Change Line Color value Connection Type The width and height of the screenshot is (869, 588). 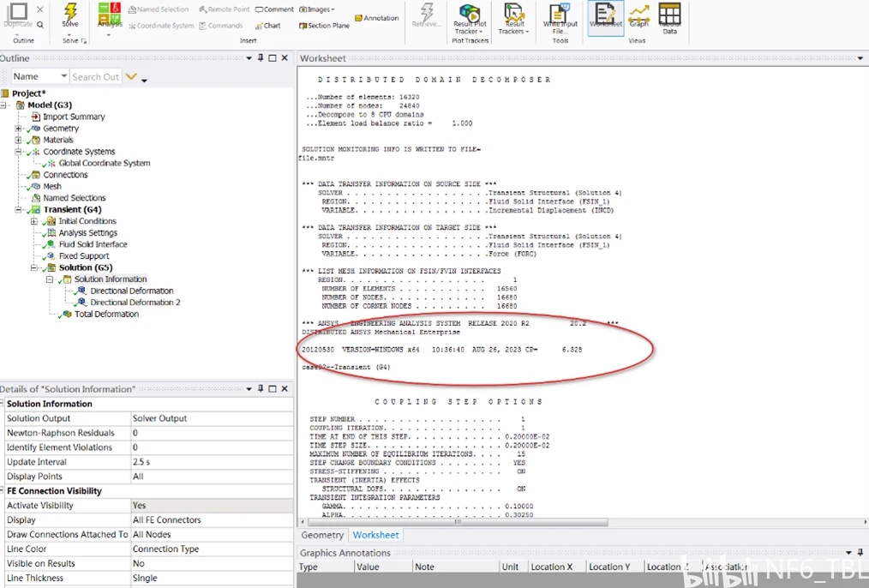click(x=212, y=549)
